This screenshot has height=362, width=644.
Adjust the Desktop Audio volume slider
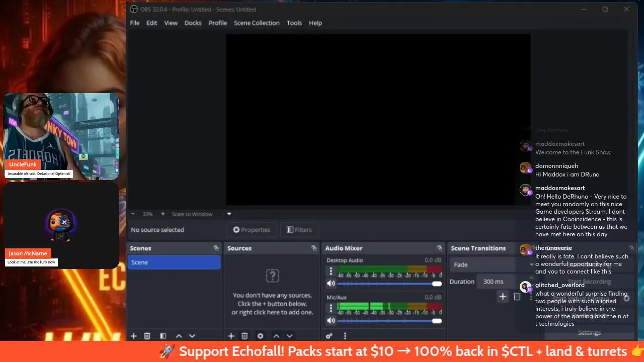(x=389, y=284)
